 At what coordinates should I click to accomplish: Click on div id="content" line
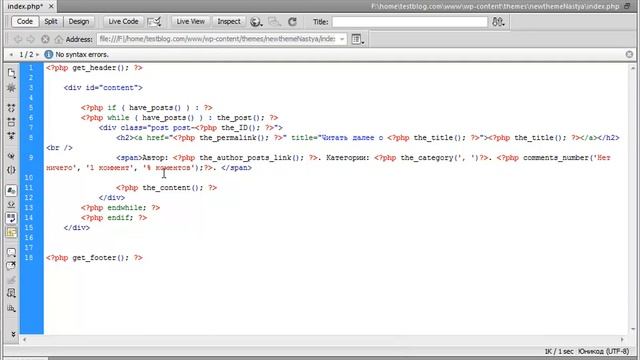point(103,88)
